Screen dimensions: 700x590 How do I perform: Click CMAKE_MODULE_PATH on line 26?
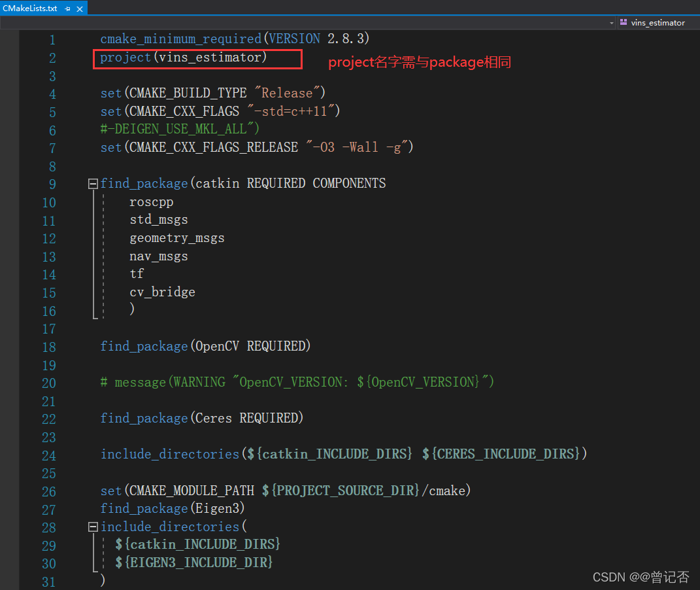click(x=192, y=491)
